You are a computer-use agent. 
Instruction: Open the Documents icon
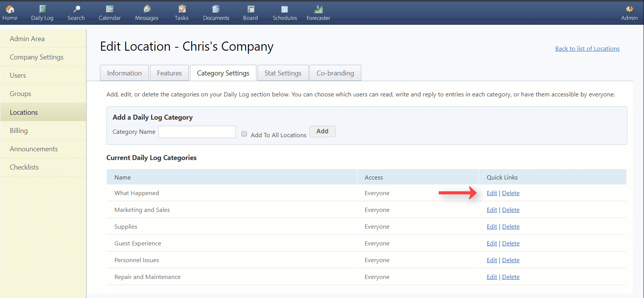pos(216,9)
